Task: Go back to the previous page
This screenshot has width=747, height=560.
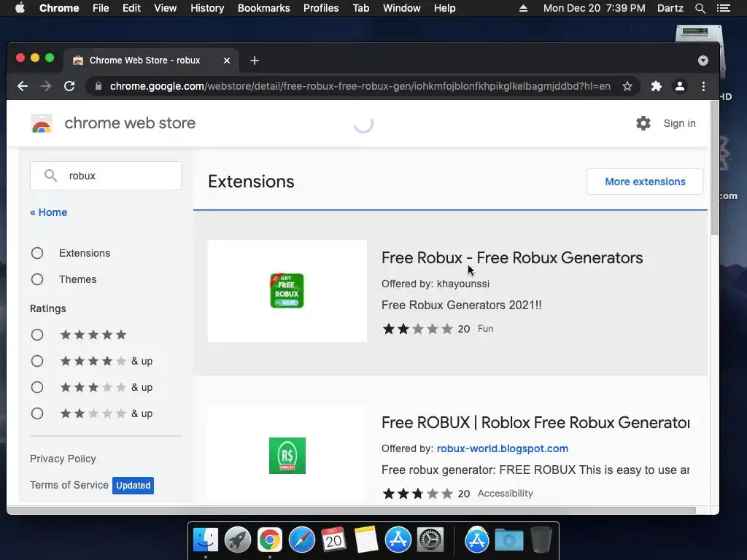Action: coord(23,86)
